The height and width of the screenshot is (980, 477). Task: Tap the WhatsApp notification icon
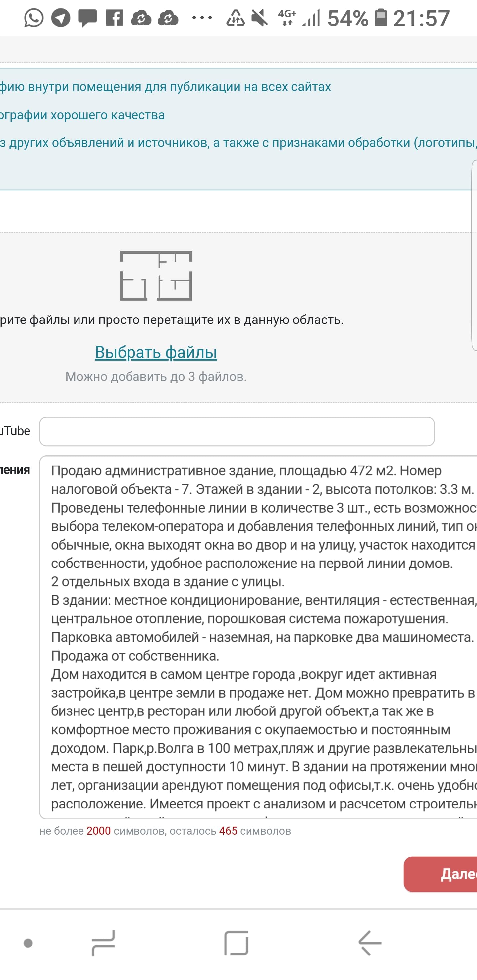[33, 18]
